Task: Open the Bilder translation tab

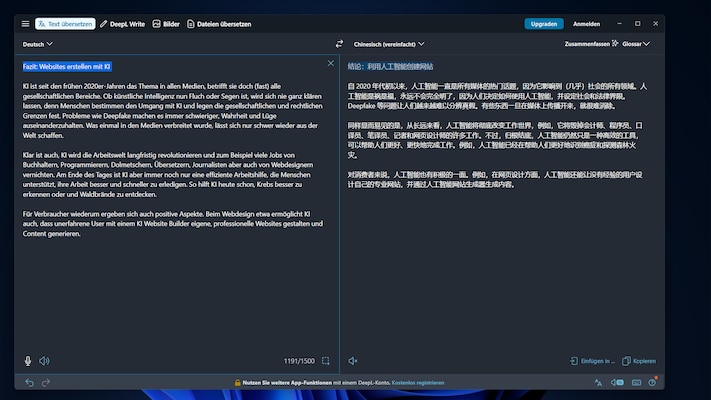Action: [166, 24]
